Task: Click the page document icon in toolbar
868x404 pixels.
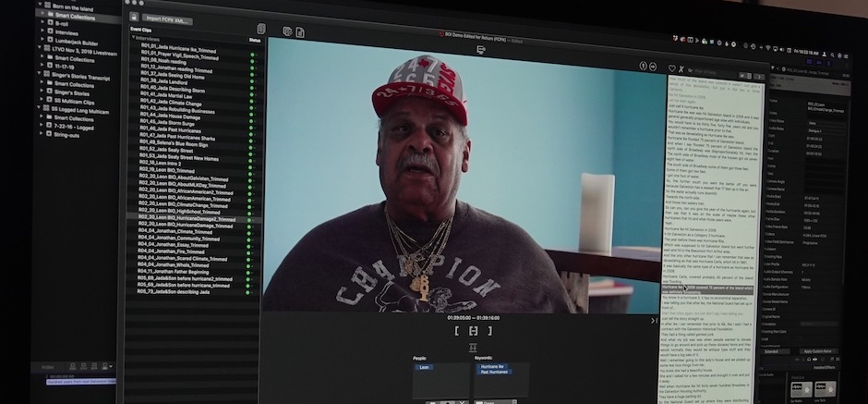Action: [x=300, y=32]
